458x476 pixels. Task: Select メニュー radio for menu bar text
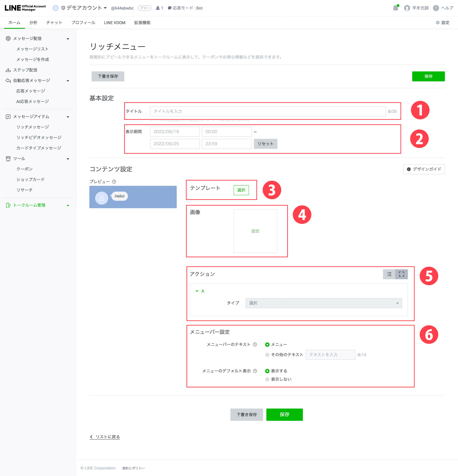pyautogui.click(x=267, y=345)
